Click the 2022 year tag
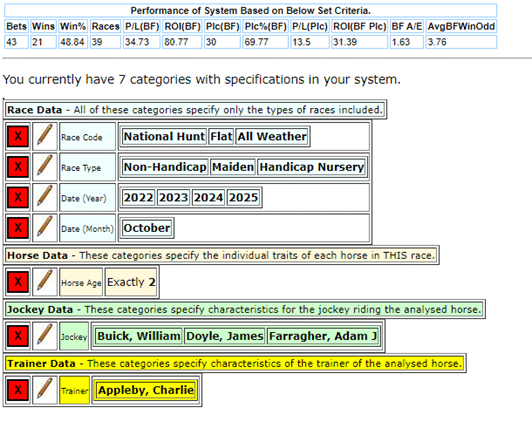The width and height of the screenshot is (532, 421). 138,197
